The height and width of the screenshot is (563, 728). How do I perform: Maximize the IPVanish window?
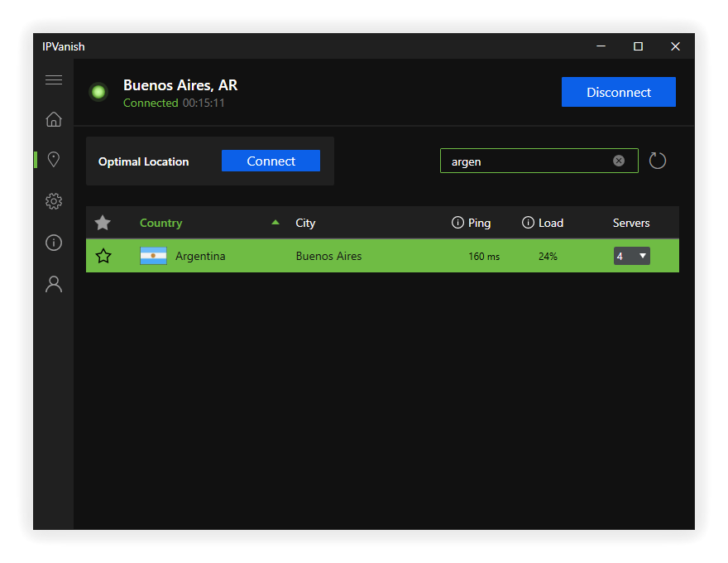(638, 46)
